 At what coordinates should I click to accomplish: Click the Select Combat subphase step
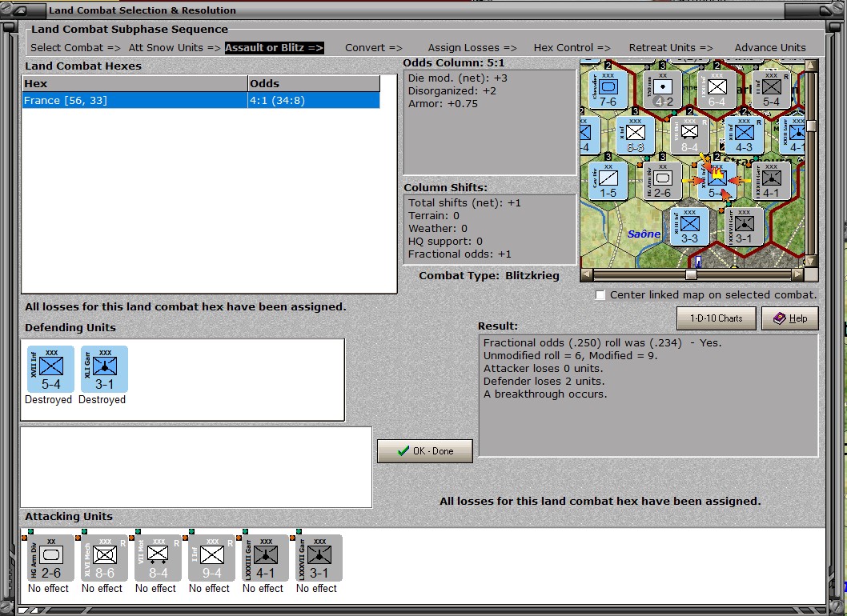point(75,47)
